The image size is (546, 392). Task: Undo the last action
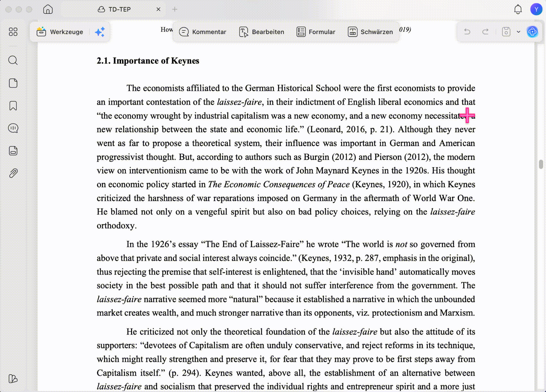[467, 31]
